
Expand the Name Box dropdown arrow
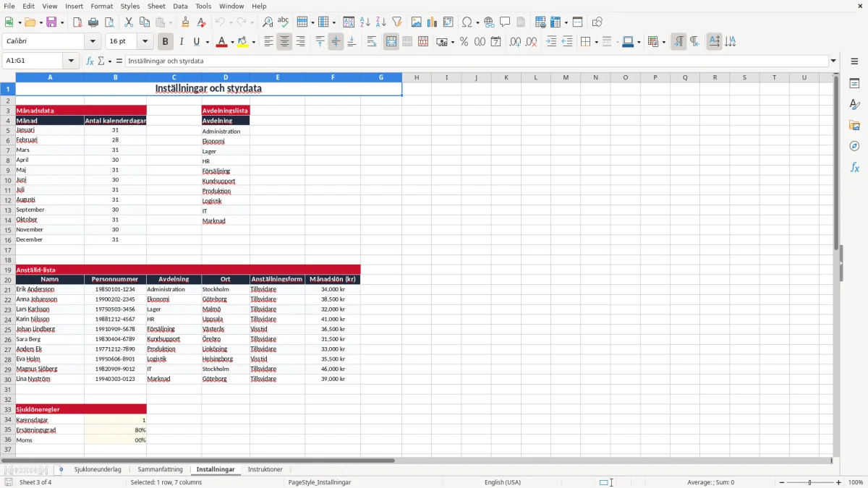(72, 61)
